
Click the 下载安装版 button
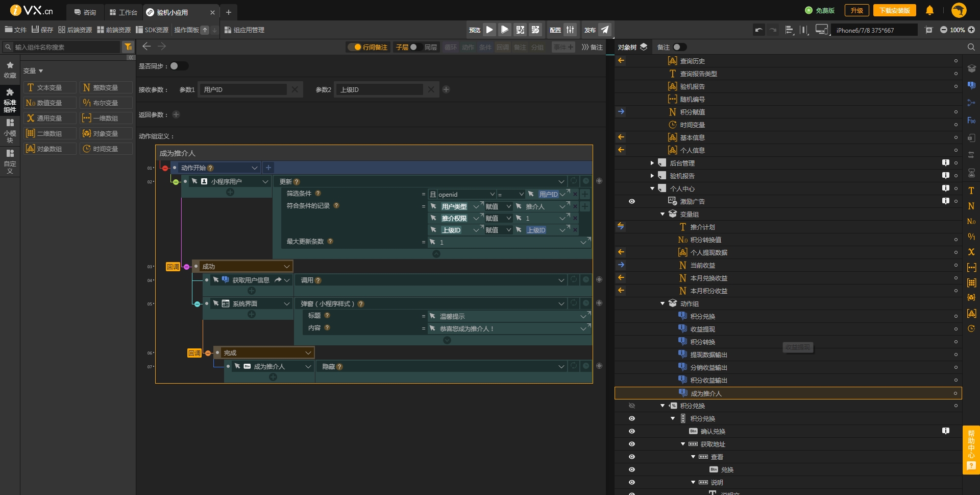click(x=895, y=10)
